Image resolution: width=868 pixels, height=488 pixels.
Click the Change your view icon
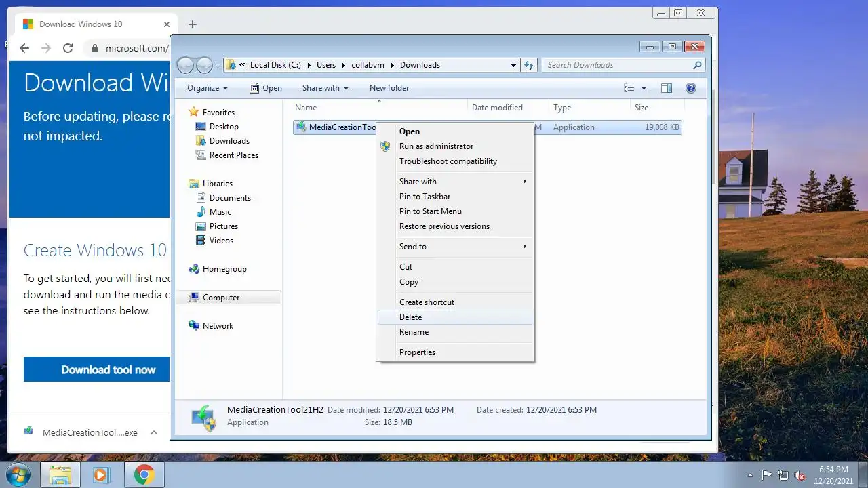(629, 88)
